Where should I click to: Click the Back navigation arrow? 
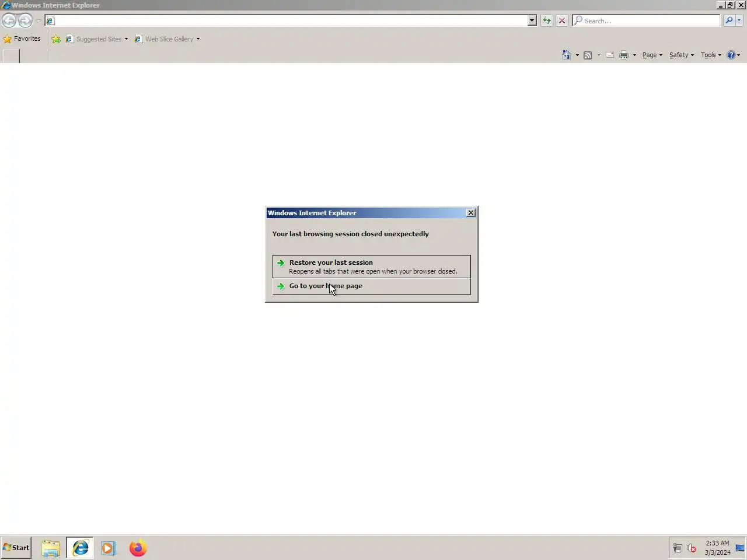pyautogui.click(x=9, y=20)
